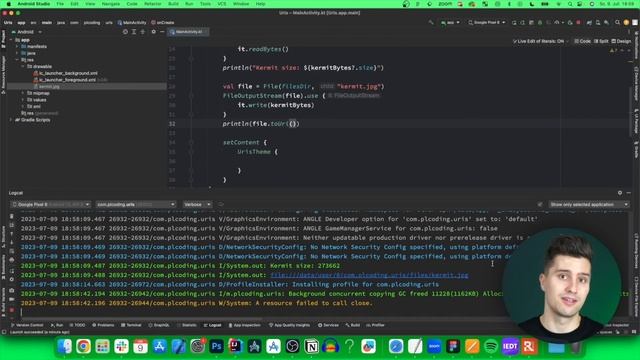Click the Logcat screen record icon
The width and height of the screenshot is (640, 360).
(x=12, y=300)
